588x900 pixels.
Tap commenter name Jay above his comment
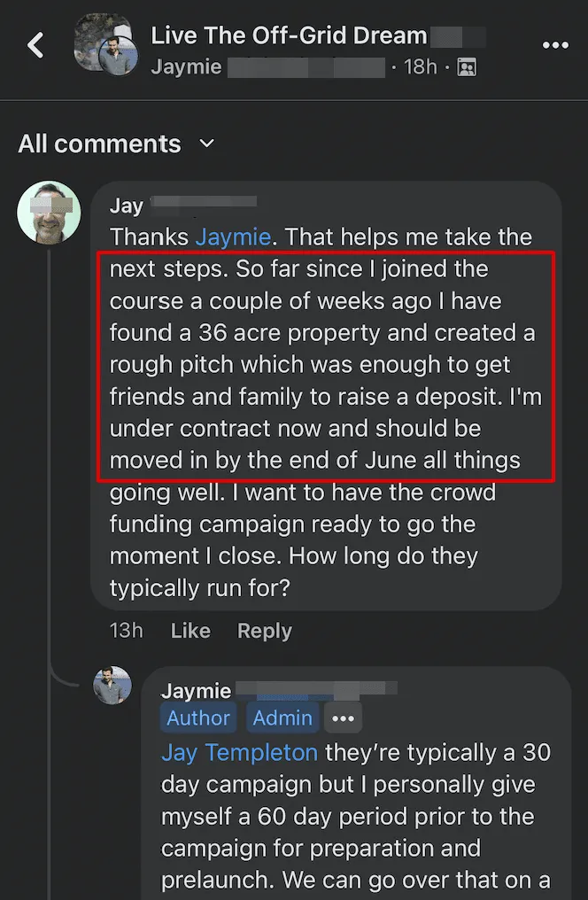pos(127,206)
